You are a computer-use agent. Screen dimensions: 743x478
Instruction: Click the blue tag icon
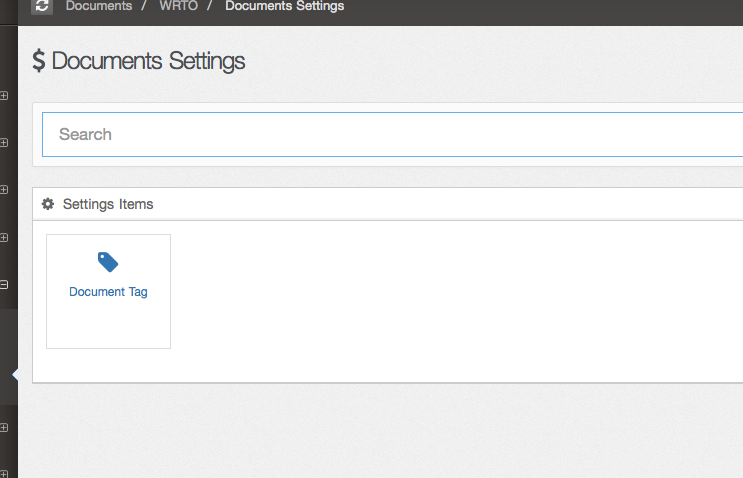tap(108, 262)
